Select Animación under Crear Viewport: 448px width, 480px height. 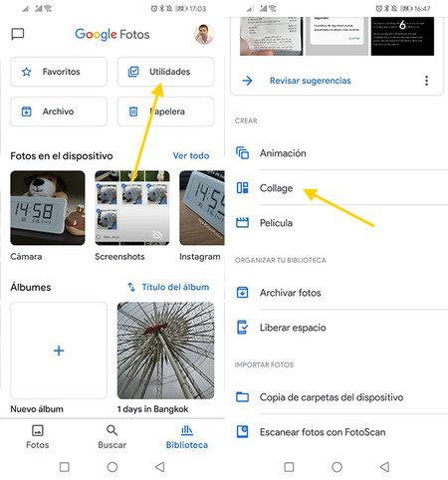pos(336,153)
